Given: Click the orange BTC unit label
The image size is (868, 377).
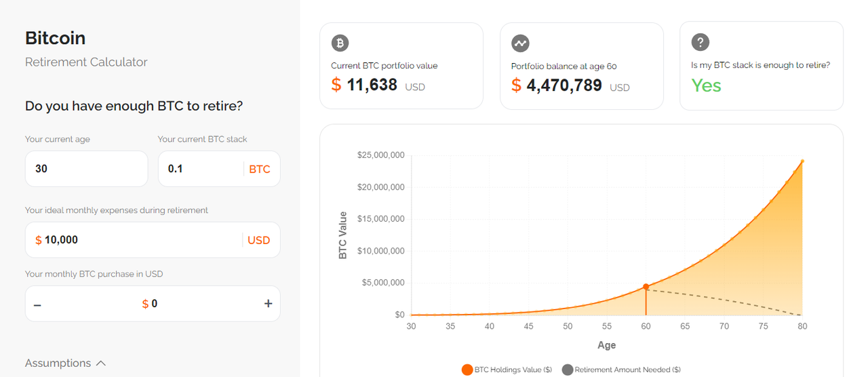Looking at the screenshot, I should point(260,169).
